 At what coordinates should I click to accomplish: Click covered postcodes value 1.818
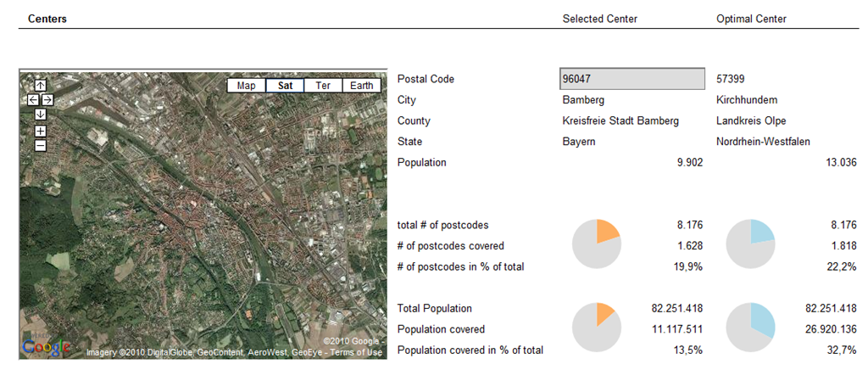click(843, 246)
